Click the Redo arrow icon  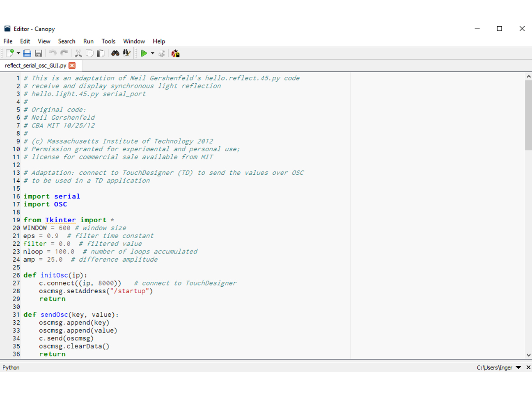tap(64, 53)
